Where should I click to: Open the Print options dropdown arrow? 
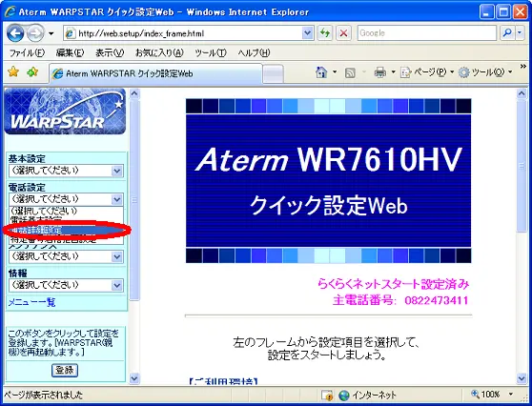393,71
